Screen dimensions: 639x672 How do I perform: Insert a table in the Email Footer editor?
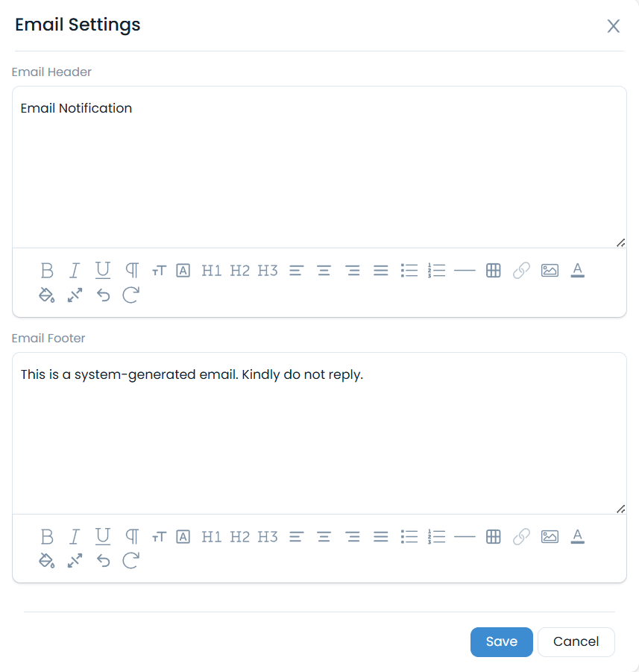(493, 536)
